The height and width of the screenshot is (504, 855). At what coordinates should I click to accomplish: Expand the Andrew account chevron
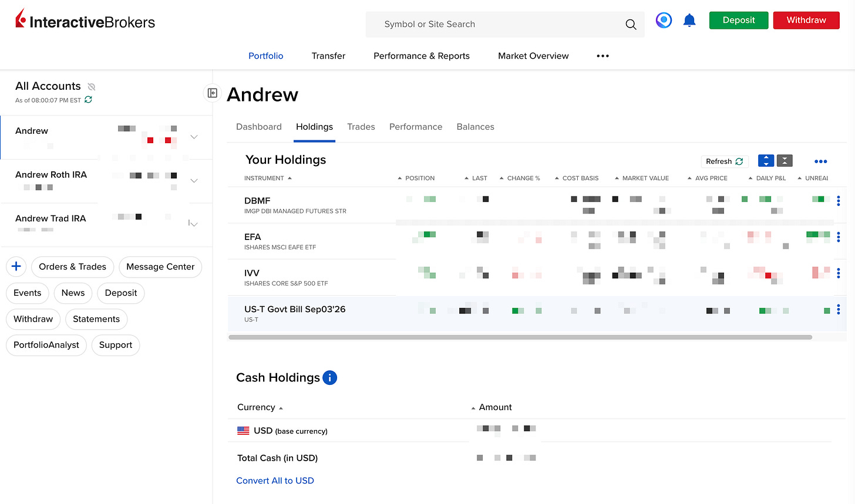[194, 137]
